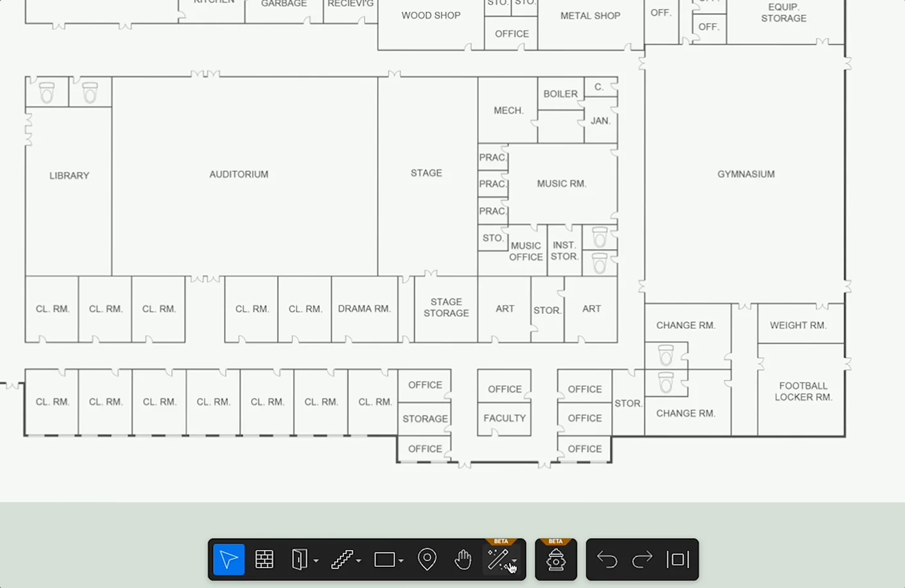The height and width of the screenshot is (588, 905).
Task: Select the AUDITORIUM room on floor plan
Action: (239, 174)
